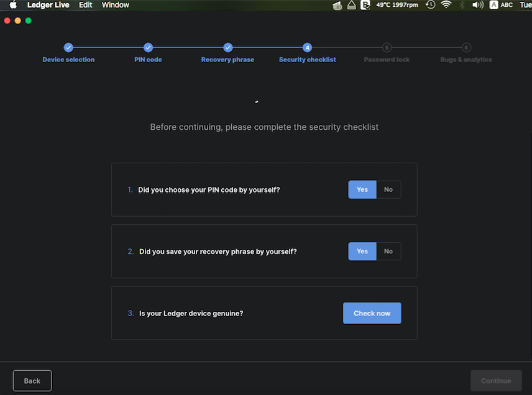The height and width of the screenshot is (395, 532).
Task: Go to the Device selection step label
Action: [68, 60]
